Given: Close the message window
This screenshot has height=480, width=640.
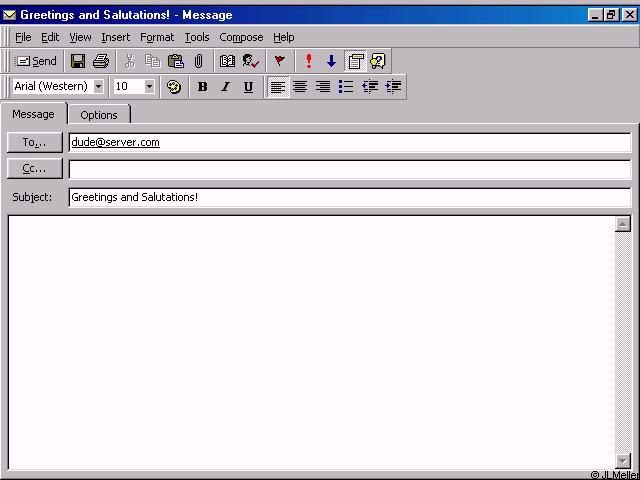Looking at the screenshot, I should click(x=629, y=15).
